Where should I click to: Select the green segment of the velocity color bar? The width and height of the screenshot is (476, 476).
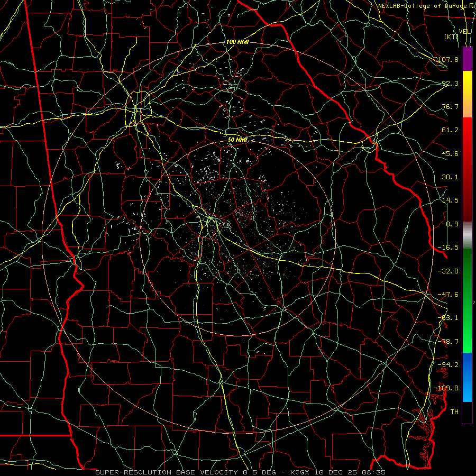(467, 300)
